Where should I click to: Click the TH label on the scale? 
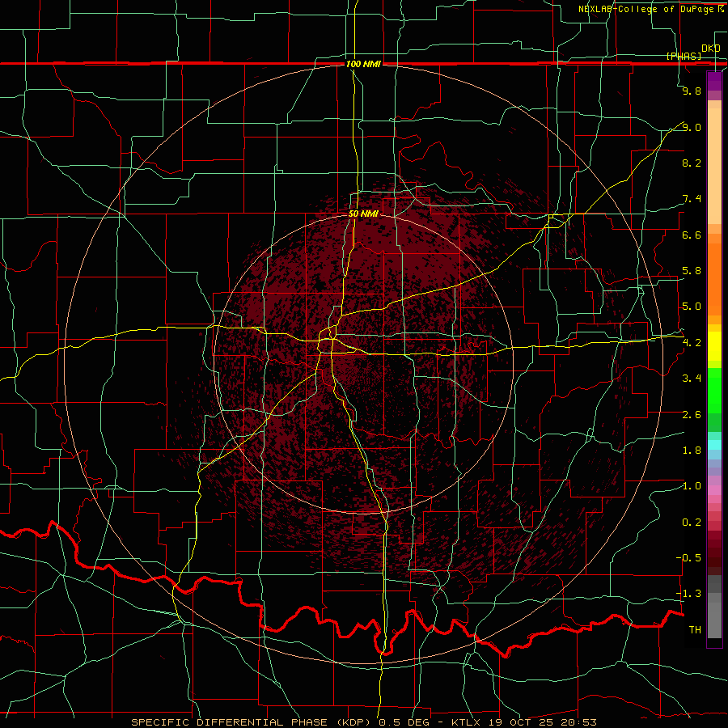[x=695, y=630]
